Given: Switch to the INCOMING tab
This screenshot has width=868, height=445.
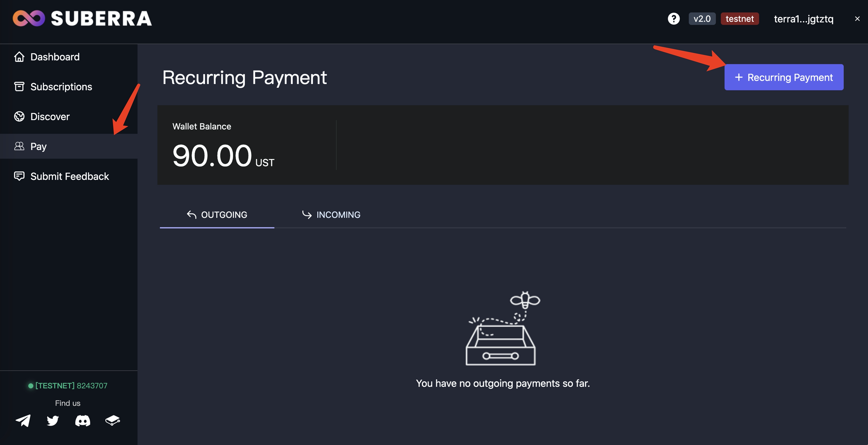Looking at the screenshot, I should coord(331,215).
